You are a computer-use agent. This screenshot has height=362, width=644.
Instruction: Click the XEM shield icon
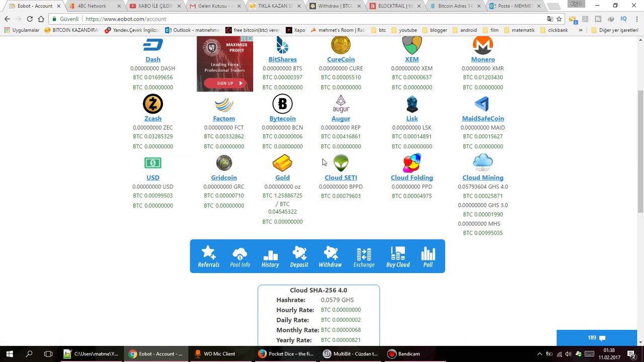point(412,45)
